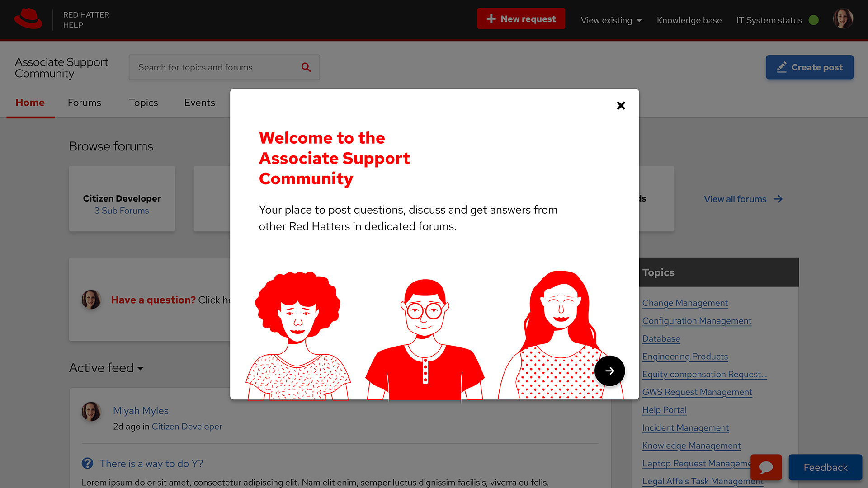Screen dimensions: 868x488
Task: Click the View all forums arrow icon
Action: click(x=778, y=199)
